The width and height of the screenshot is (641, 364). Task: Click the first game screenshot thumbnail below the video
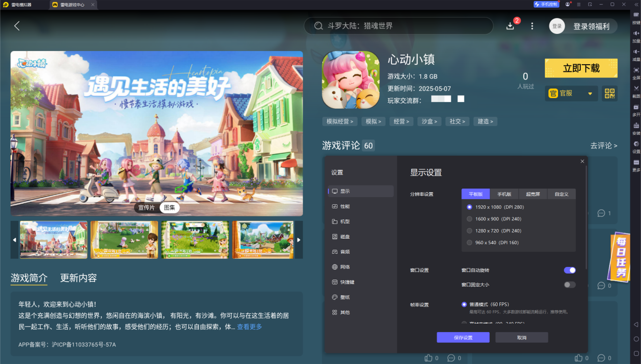(x=53, y=240)
